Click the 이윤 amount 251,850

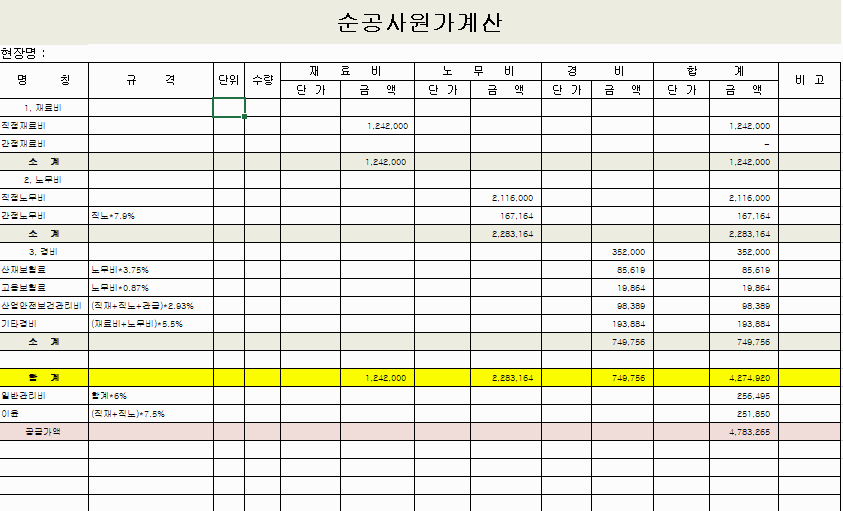(x=754, y=414)
